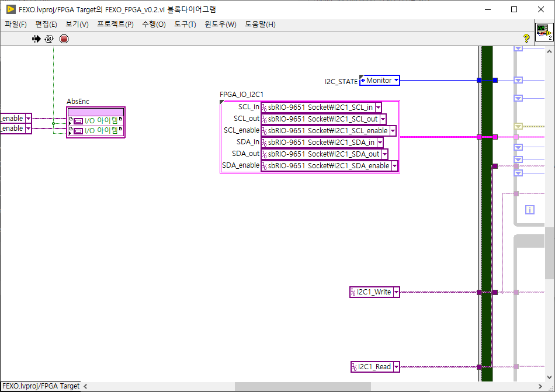The width and height of the screenshot is (555, 392).
Task: Select the lower I/O 아이템 in AbsEnc node
Action: tap(96, 130)
